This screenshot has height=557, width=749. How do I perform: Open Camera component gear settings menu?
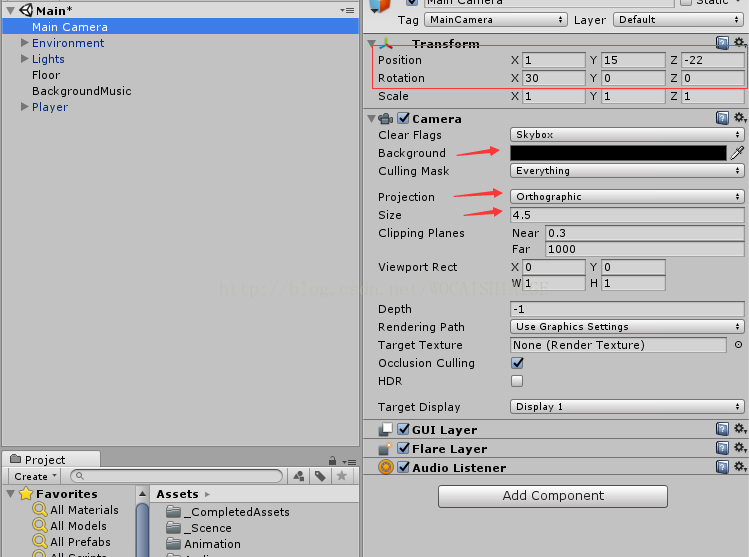739,118
